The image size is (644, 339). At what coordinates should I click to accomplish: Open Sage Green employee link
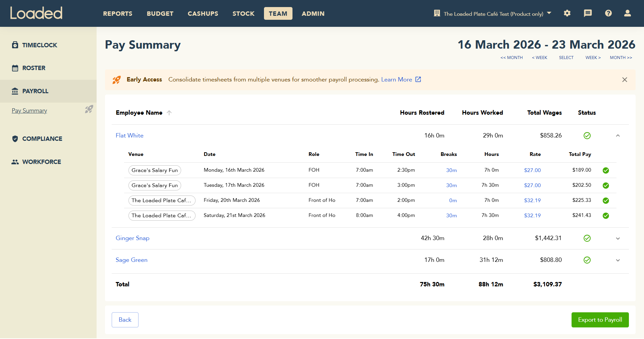131,260
